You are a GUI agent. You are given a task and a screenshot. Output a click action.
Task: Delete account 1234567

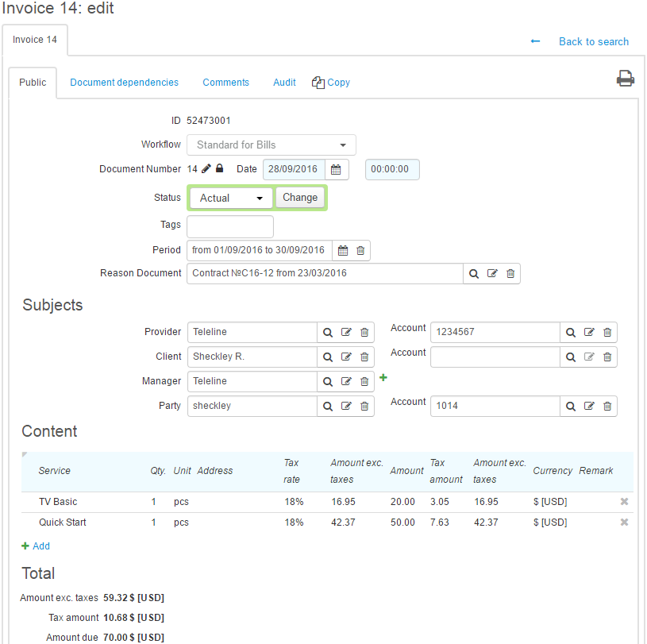[x=607, y=332]
